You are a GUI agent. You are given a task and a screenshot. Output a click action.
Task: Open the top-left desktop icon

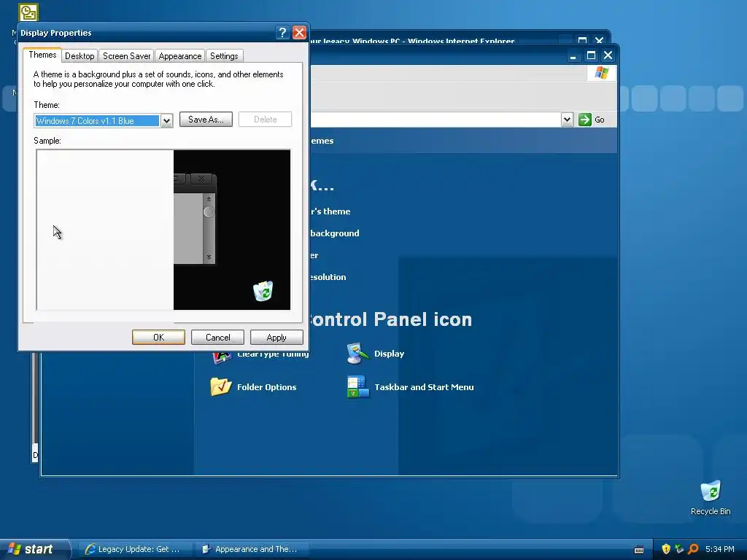coord(28,12)
